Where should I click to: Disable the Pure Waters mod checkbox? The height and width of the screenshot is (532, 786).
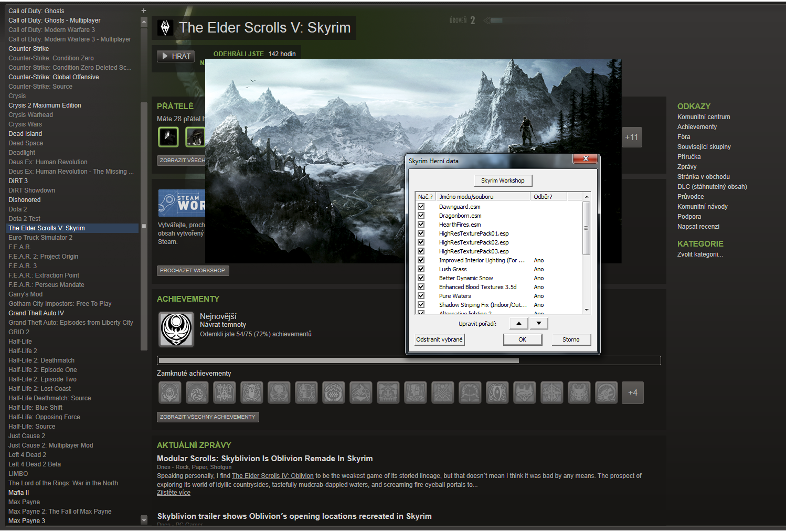click(x=421, y=296)
